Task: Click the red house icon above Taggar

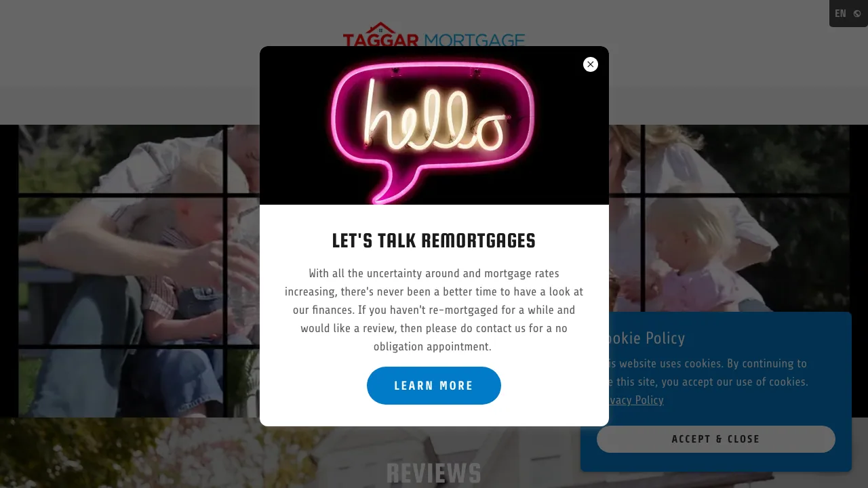Action: pyautogui.click(x=381, y=27)
